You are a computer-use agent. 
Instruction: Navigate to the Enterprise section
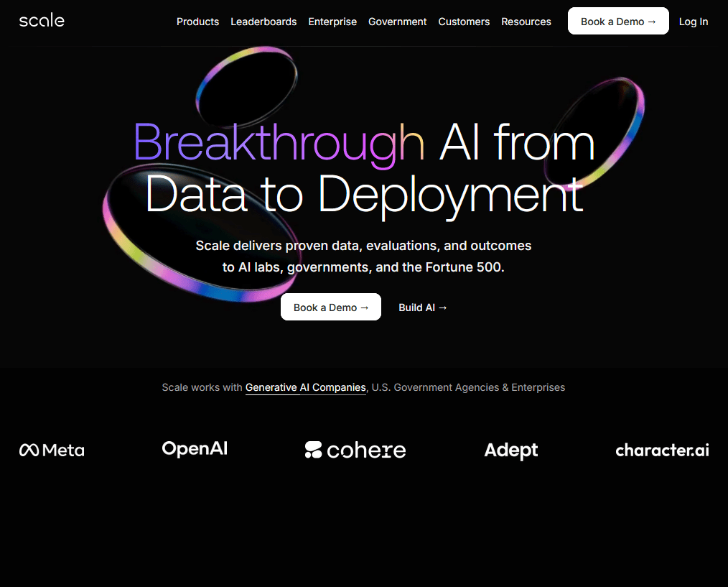coord(332,22)
